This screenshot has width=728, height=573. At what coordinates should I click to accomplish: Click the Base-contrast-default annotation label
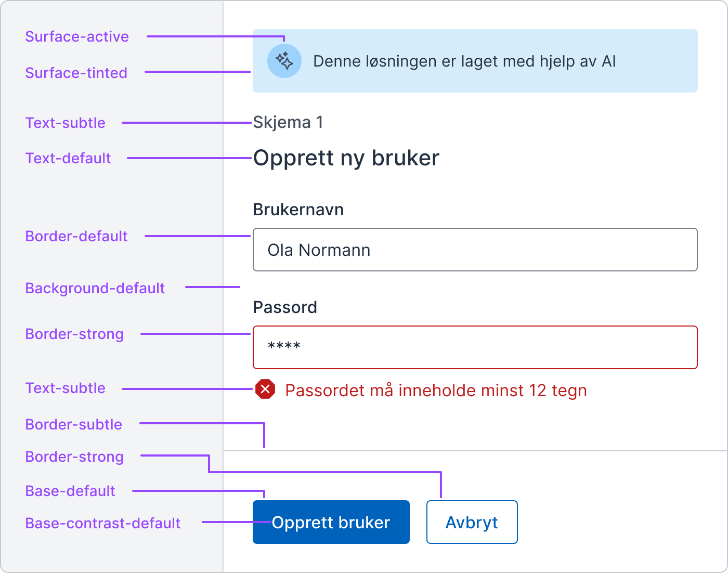click(103, 523)
